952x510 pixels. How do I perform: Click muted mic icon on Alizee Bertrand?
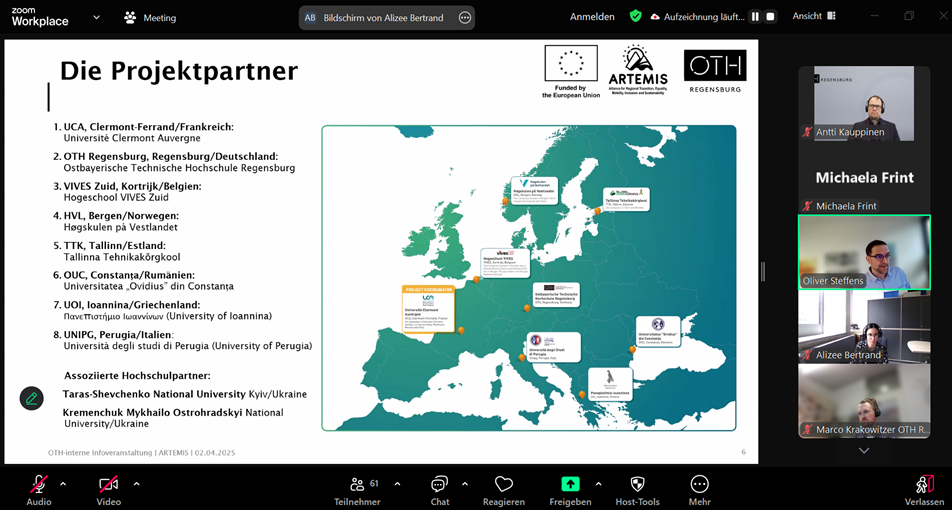tap(807, 355)
